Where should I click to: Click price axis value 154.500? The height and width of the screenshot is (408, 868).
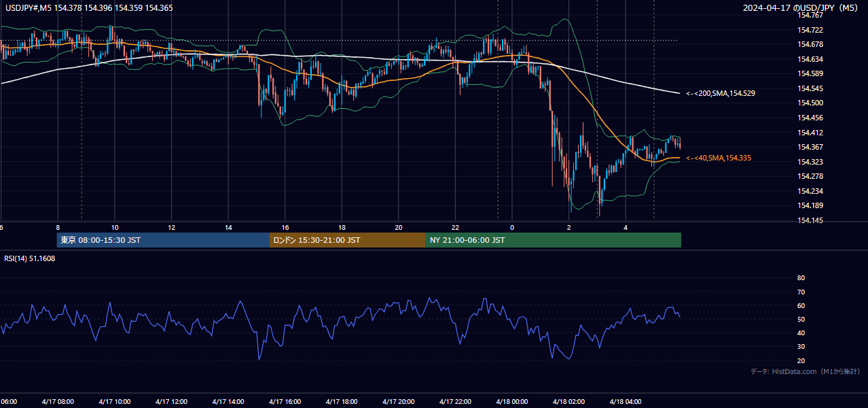[810, 103]
